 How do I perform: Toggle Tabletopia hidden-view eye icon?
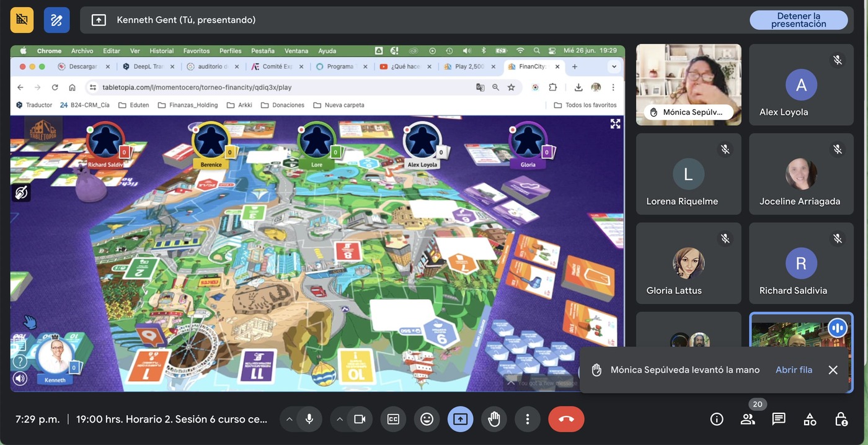[x=20, y=192]
